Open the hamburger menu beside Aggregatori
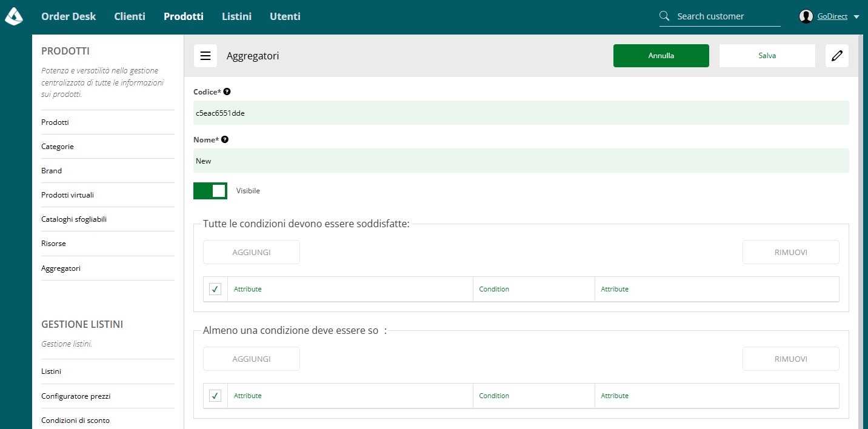Screen dimensions: 868x429 coord(205,56)
